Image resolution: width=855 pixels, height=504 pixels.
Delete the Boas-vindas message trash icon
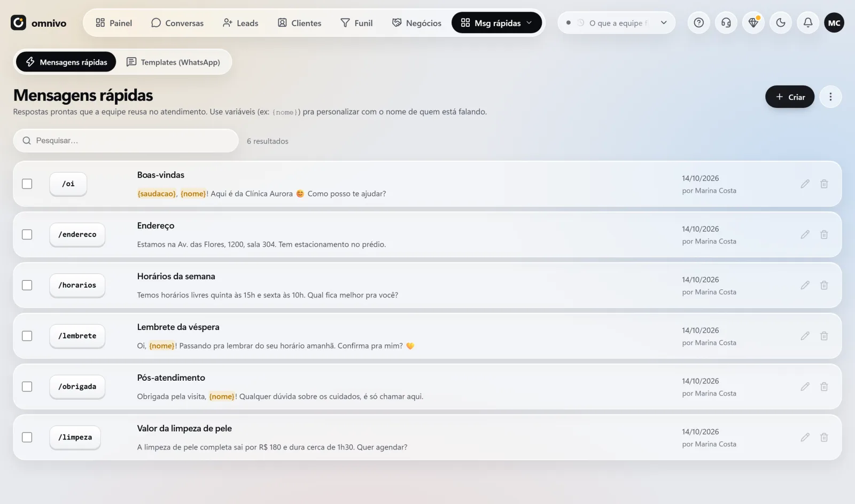(x=824, y=184)
